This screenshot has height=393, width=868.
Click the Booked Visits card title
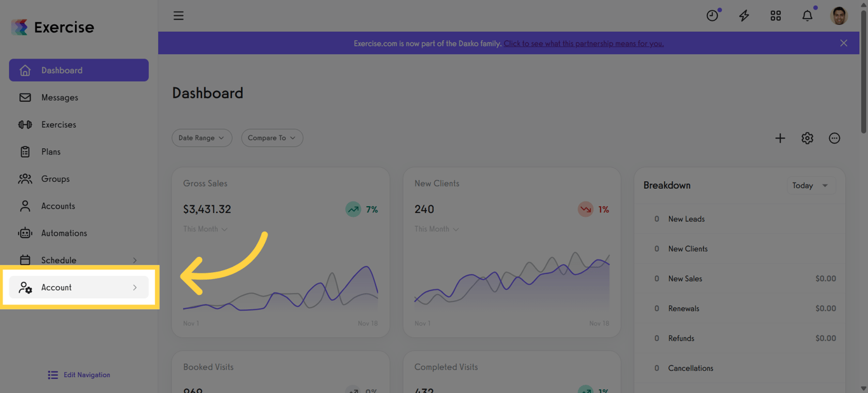click(x=208, y=367)
